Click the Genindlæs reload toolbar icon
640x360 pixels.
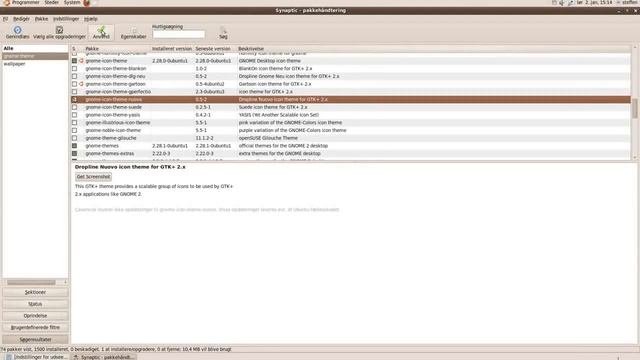click(x=18, y=30)
